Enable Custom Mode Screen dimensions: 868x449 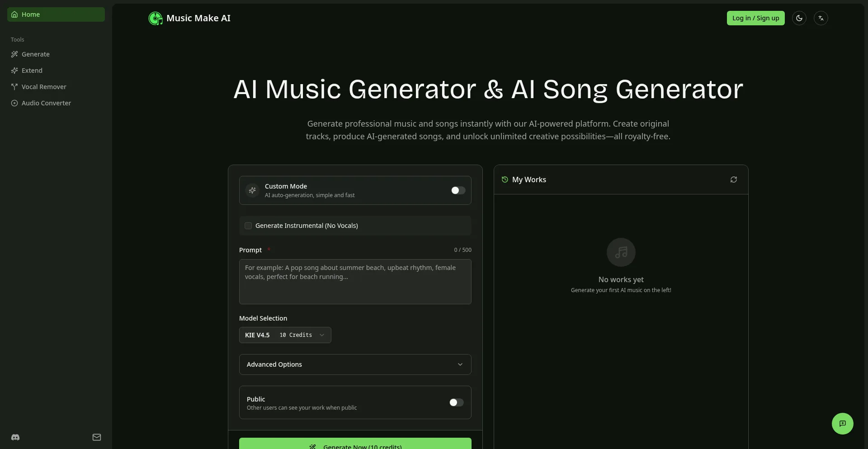click(x=457, y=190)
